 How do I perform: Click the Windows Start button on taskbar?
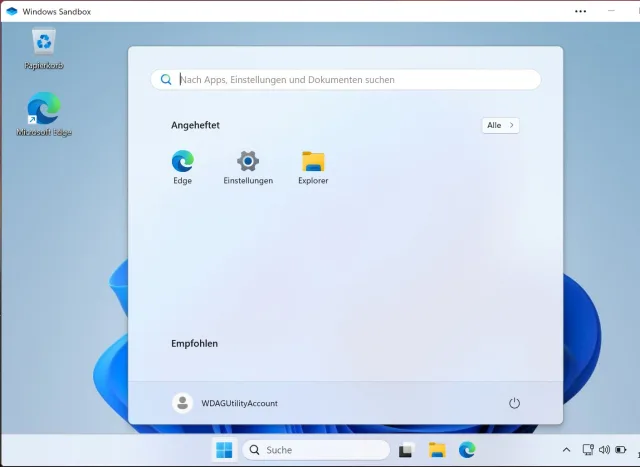tap(224, 450)
